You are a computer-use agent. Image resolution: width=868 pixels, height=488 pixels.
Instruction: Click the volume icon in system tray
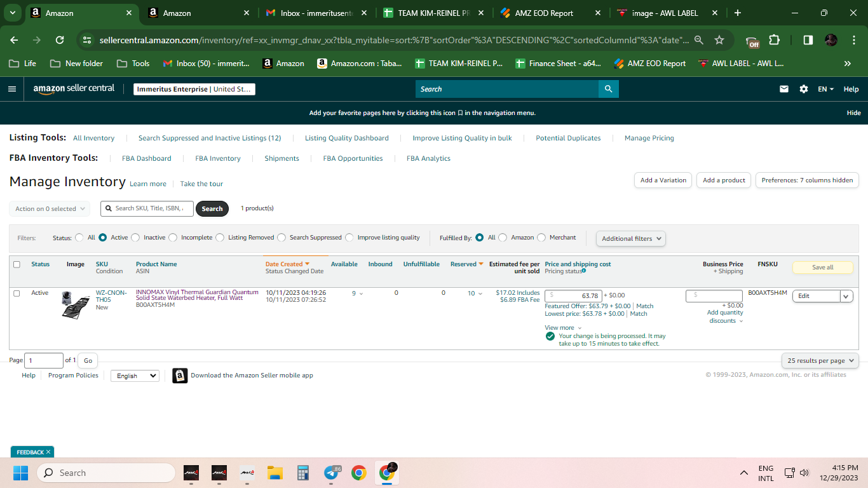(804, 473)
